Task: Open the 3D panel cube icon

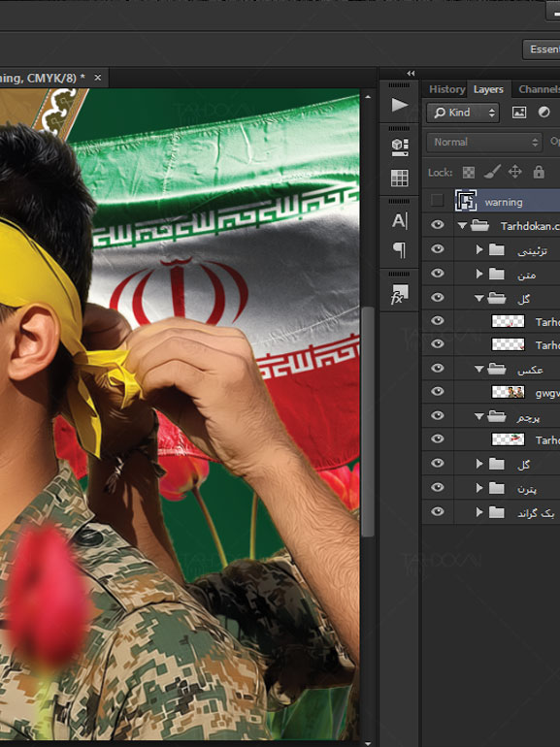Action: click(400, 147)
